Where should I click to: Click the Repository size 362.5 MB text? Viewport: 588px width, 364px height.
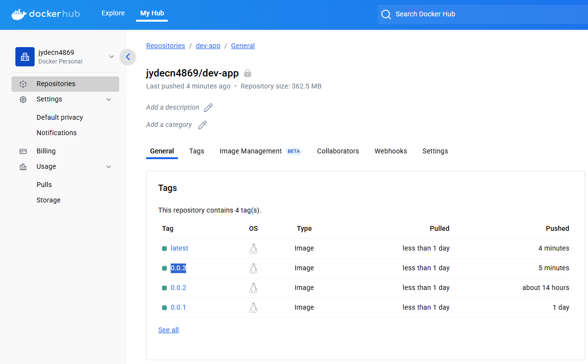point(281,86)
